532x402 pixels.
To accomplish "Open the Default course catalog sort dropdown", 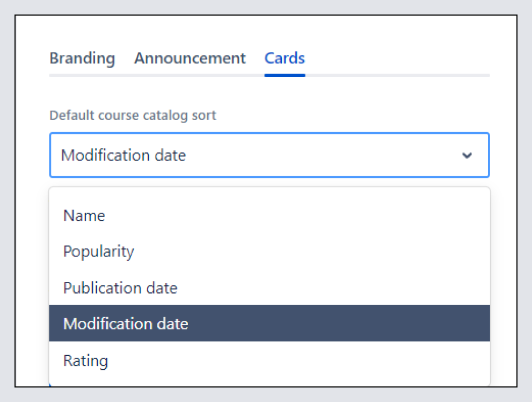I will tap(268, 156).
